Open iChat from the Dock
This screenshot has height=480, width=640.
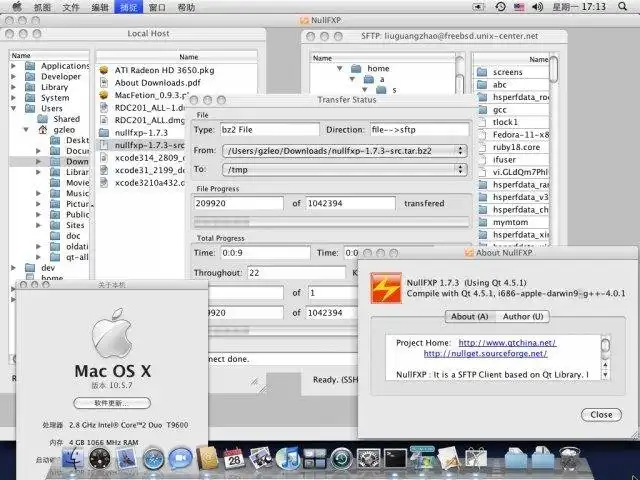coord(180,458)
